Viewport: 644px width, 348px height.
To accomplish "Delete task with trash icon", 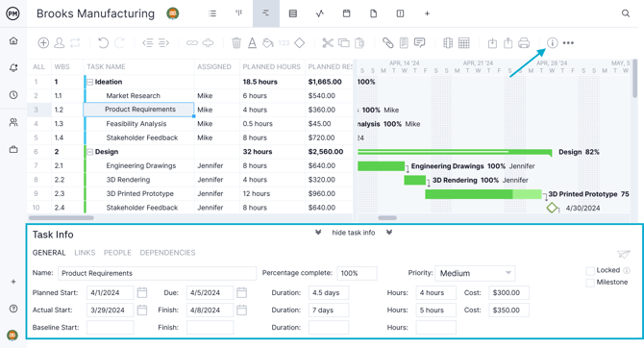I will tap(236, 42).
